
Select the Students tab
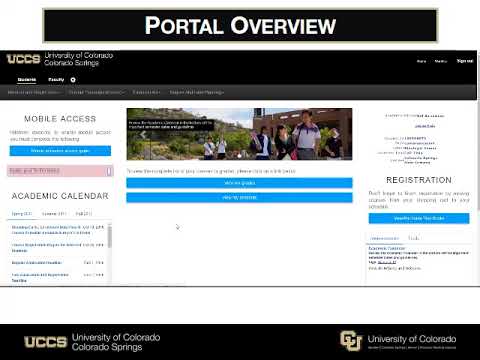coord(27,80)
